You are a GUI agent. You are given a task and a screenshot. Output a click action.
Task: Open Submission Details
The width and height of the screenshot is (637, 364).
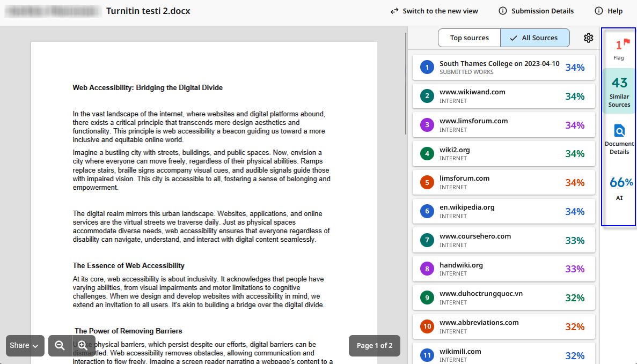coord(536,11)
